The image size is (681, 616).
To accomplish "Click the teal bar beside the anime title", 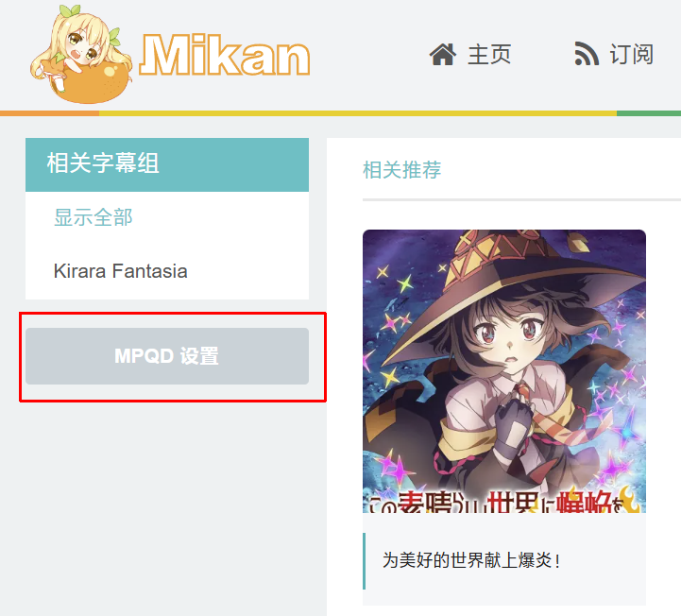I will tap(364, 561).
